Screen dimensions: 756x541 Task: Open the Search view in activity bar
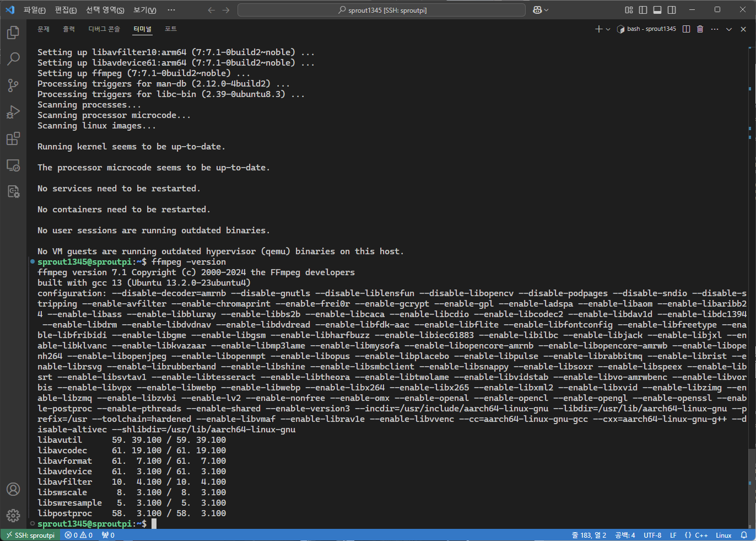[x=13, y=59]
